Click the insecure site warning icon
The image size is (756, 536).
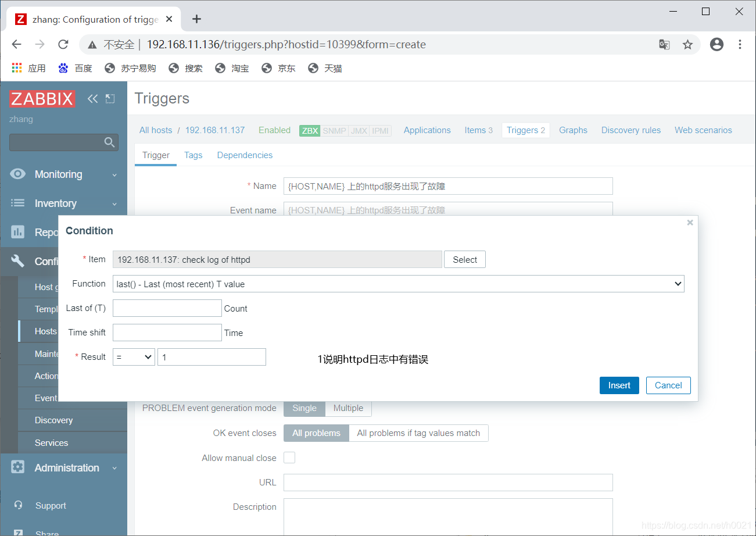point(92,45)
